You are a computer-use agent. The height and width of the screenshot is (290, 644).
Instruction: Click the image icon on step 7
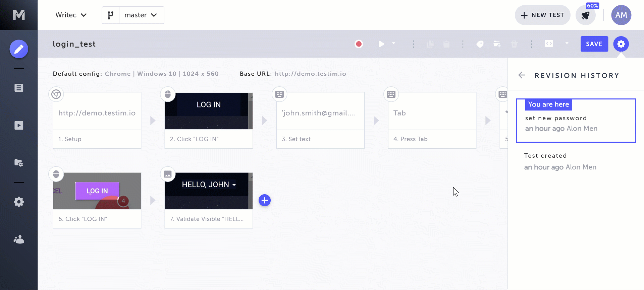tap(168, 174)
